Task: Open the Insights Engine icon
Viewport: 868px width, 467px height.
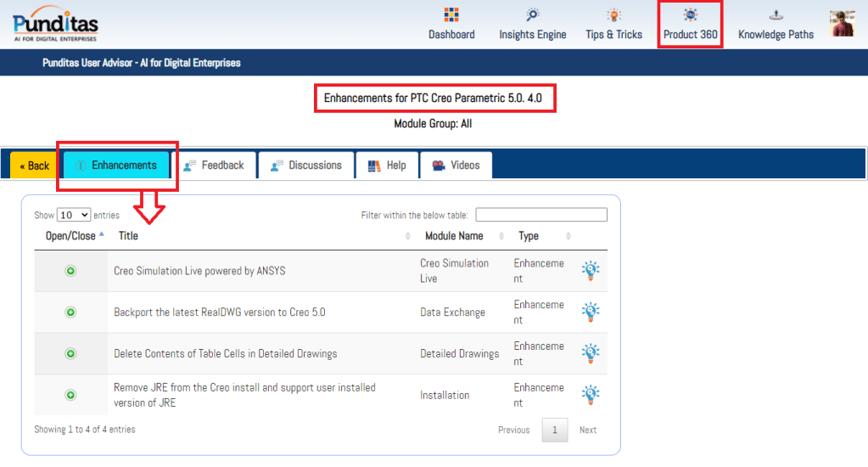Action: (532, 15)
